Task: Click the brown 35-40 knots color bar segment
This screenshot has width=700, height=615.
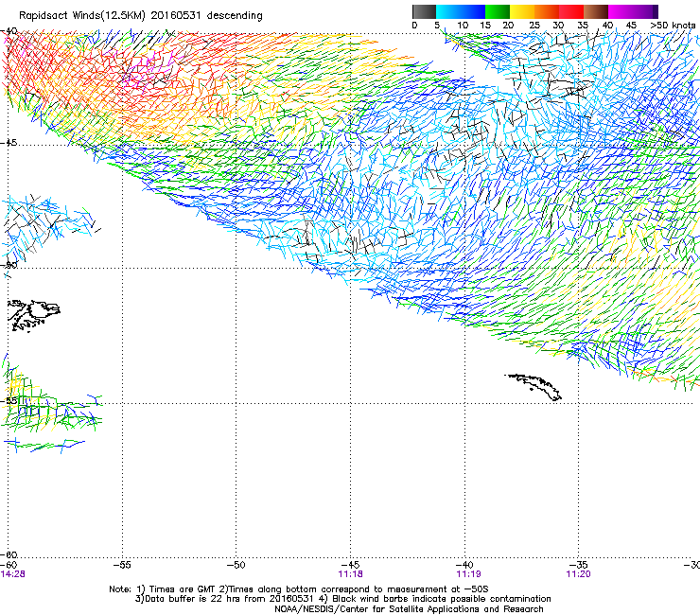Action: [596, 11]
